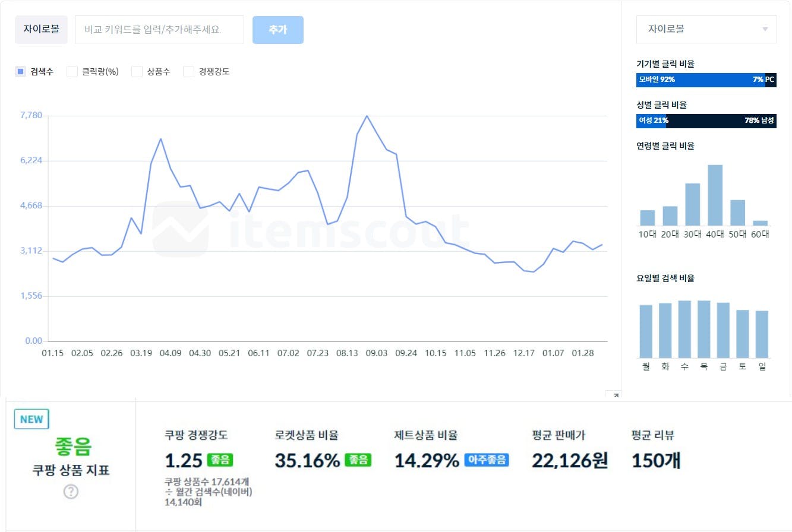
Task: Toggle the 검색수 checkbox
Action: pos(20,72)
